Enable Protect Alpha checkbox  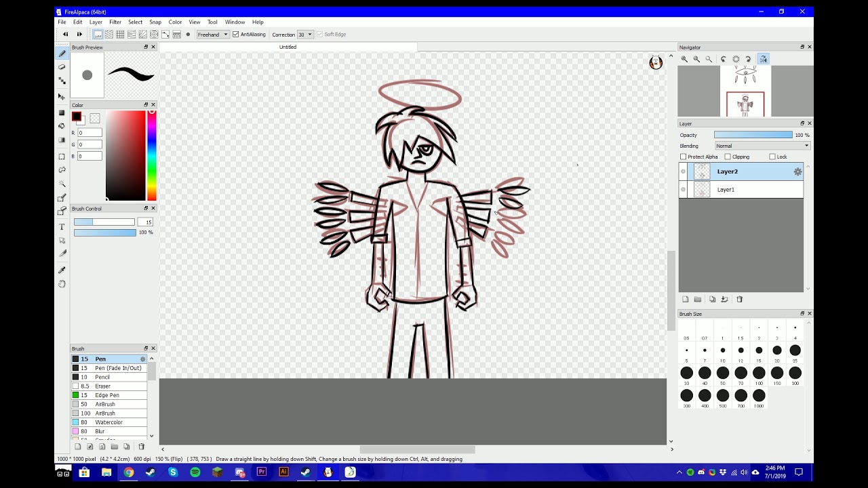pos(684,157)
